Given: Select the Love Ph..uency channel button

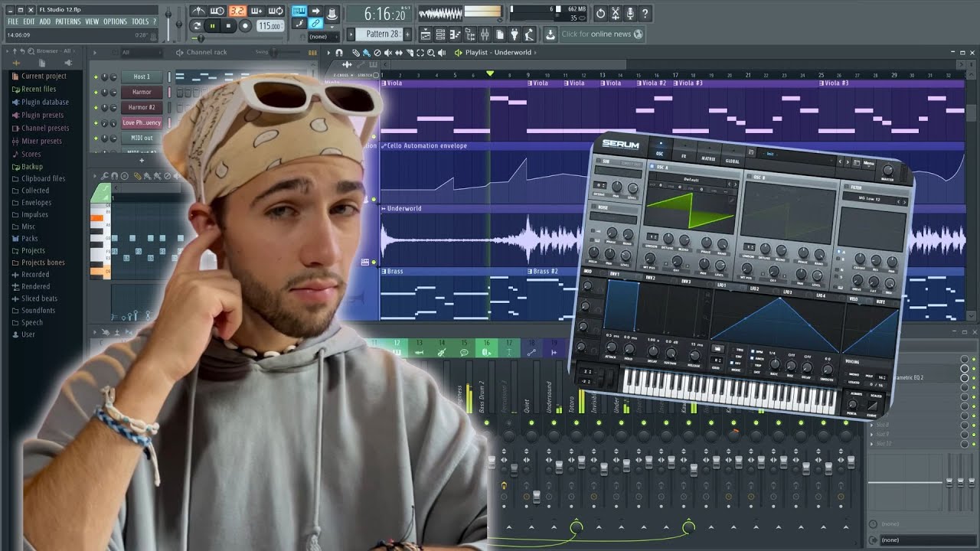Looking at the screenshot, I should [142, 122].
